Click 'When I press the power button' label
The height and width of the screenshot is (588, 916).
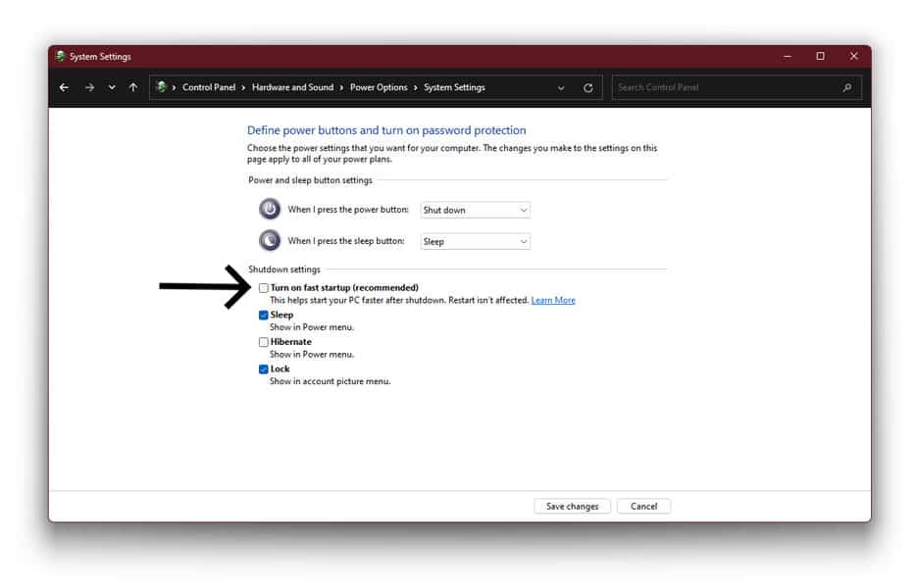tap(348, 210)
